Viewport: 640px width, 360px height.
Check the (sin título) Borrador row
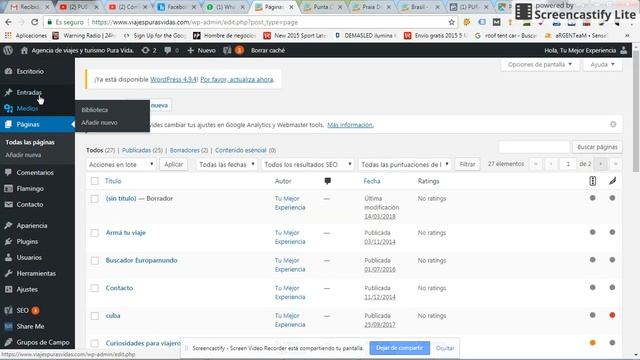[95, 199]
